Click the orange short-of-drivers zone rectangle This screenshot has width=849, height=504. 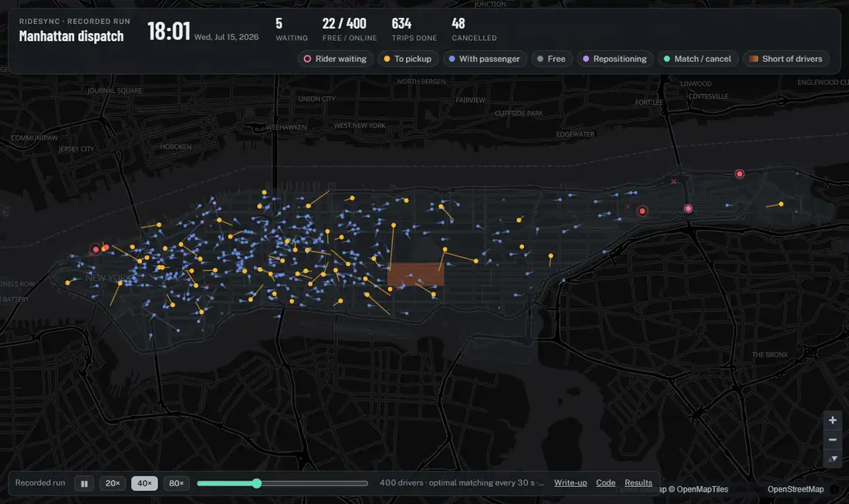click(x=416, y=275)
